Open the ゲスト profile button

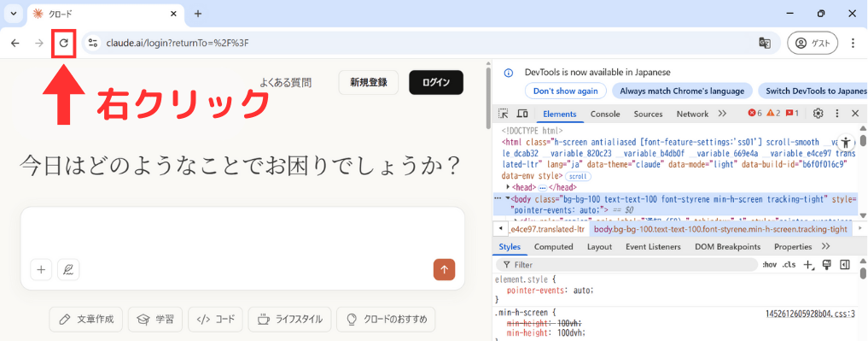(x=812, y=43)
